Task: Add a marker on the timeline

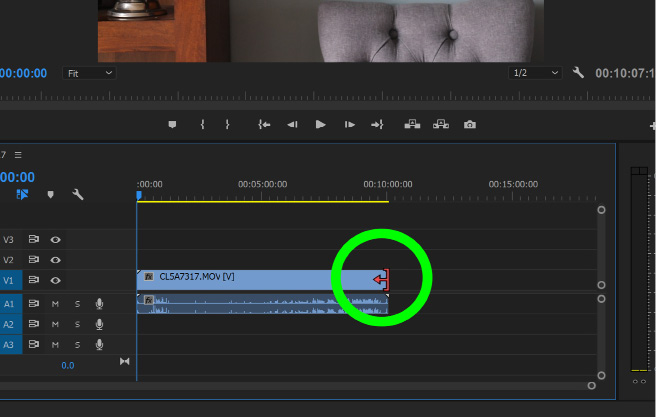Action: coord(51,194)
